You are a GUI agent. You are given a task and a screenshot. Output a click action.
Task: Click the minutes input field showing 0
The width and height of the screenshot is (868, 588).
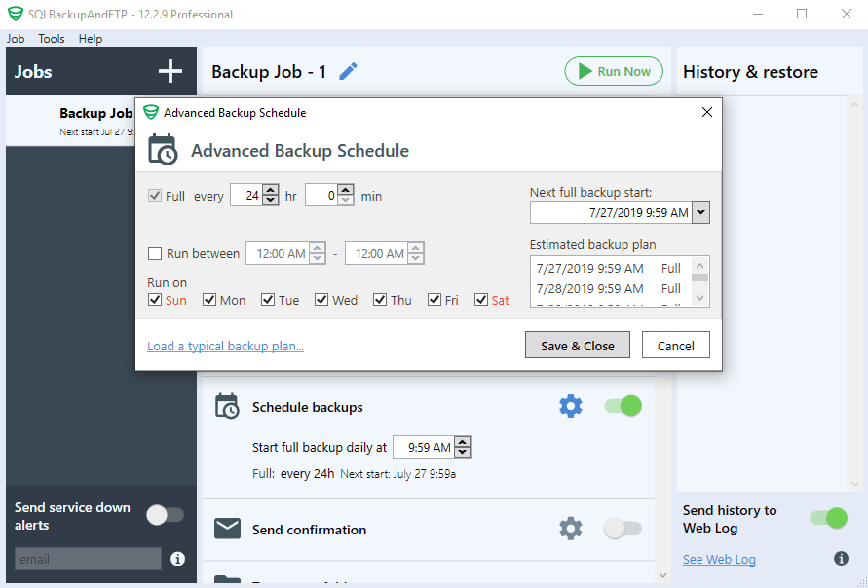tap(321, 196)
